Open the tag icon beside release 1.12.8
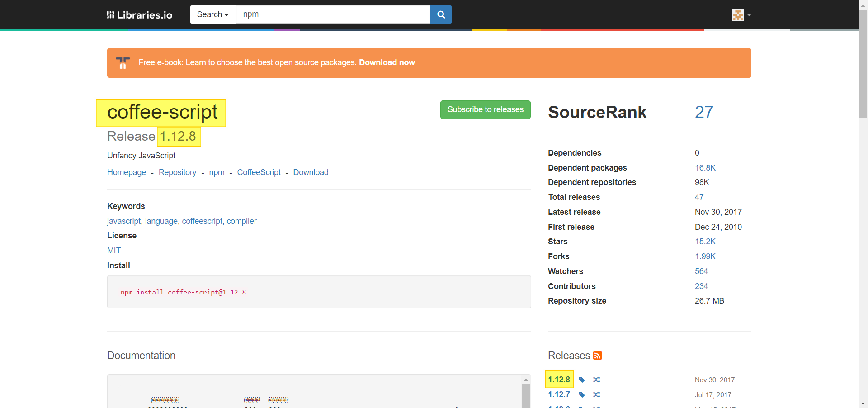868x408 pixels. click(x=581, y=380)
